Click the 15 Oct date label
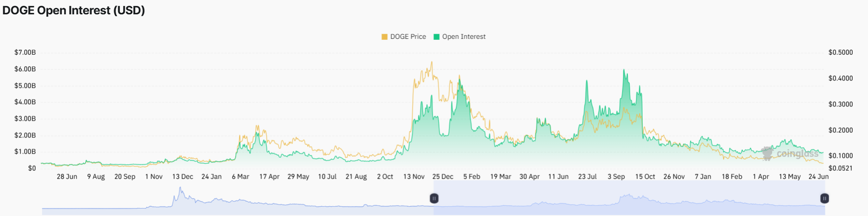This screenshot has width=868, height=216. (645, 177)
